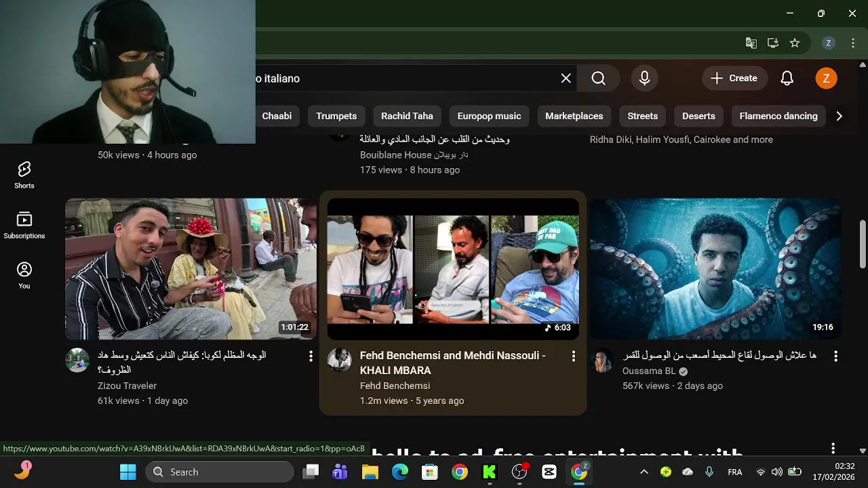Open Task View on taskbar
The height and width of the screenshot is (488, 868).
(311, 472)
